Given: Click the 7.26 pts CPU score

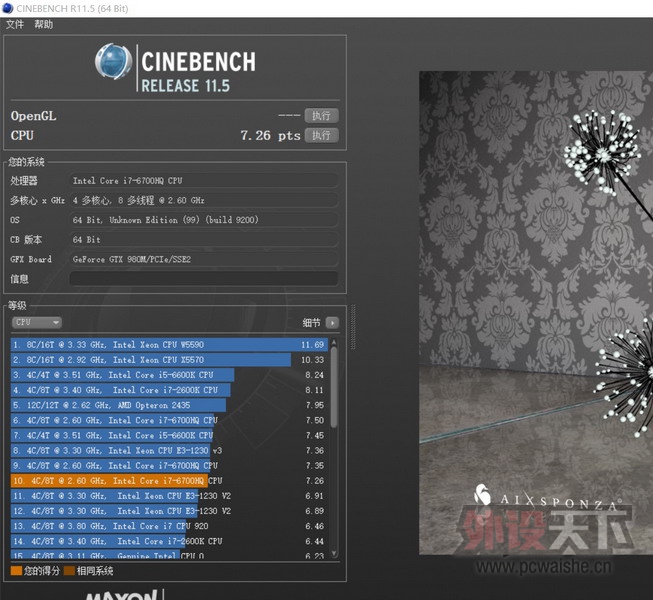Looking at the screenshot, I should tap(270, 135).
